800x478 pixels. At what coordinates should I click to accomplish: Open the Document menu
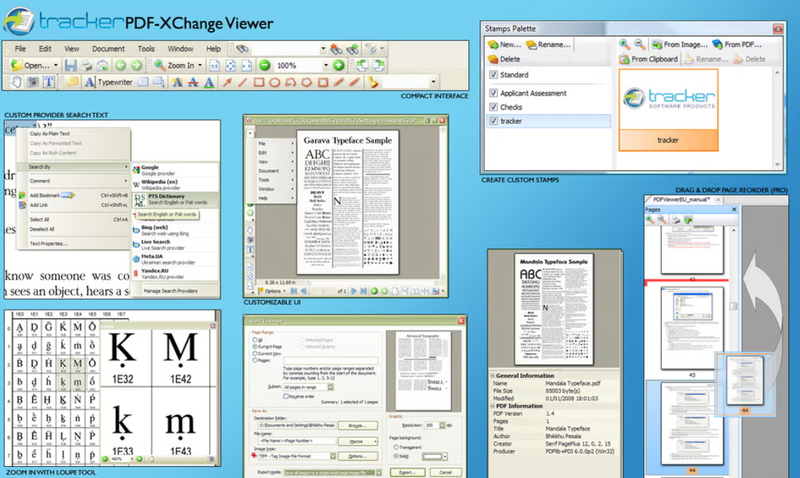coord(108,49)
